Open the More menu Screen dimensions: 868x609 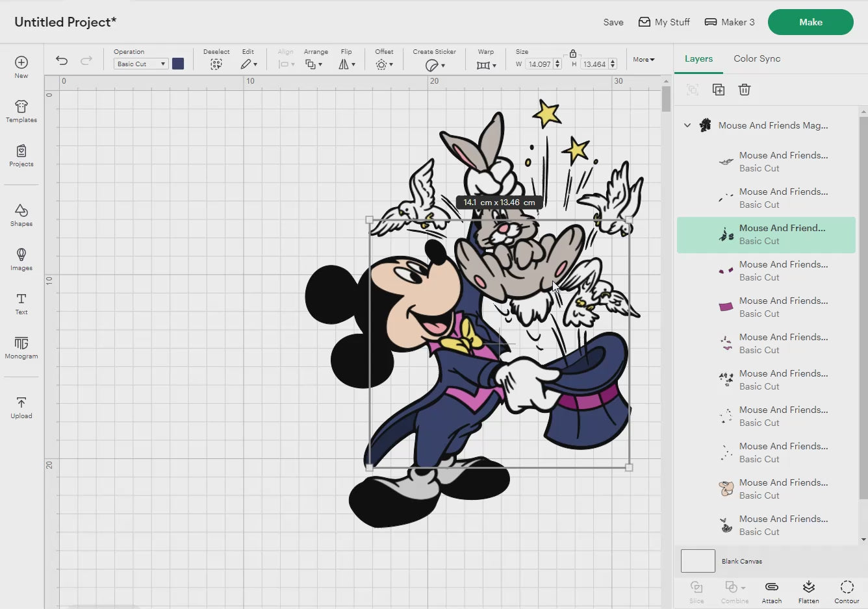click(x=644, y=59)
